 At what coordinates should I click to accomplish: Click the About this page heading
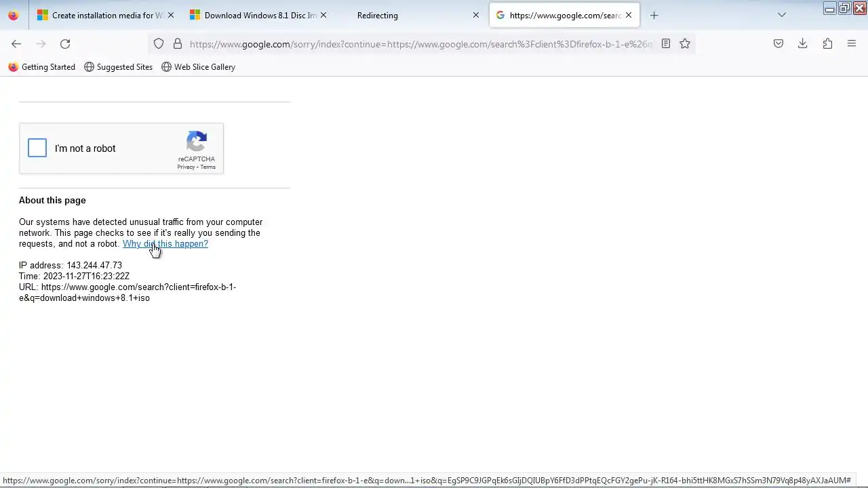coord(52,201)
